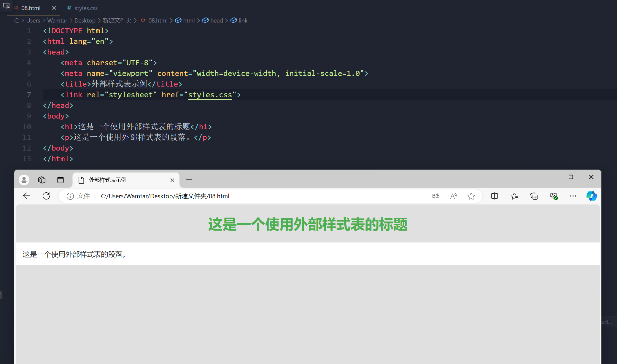Click the back navigation arrow
The height and width of the screenshot is (364, 617).
click(26, 196)
